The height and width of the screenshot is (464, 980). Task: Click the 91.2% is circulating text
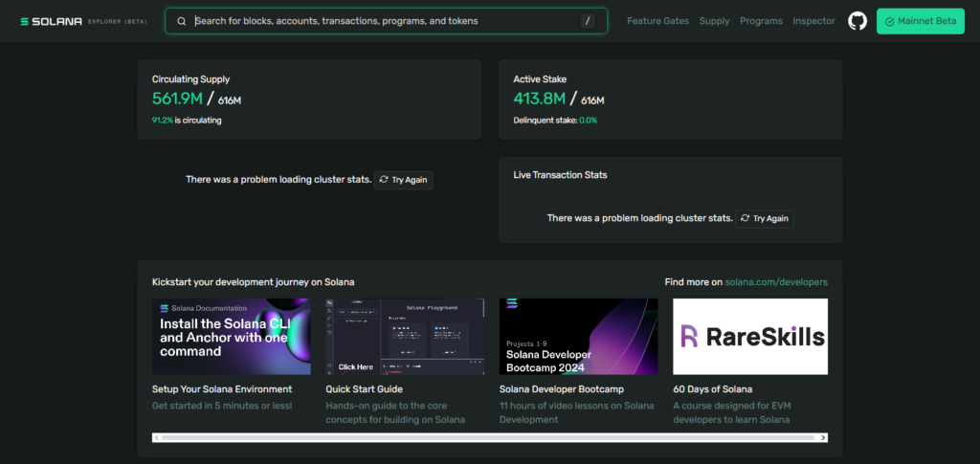pos(187,121)
